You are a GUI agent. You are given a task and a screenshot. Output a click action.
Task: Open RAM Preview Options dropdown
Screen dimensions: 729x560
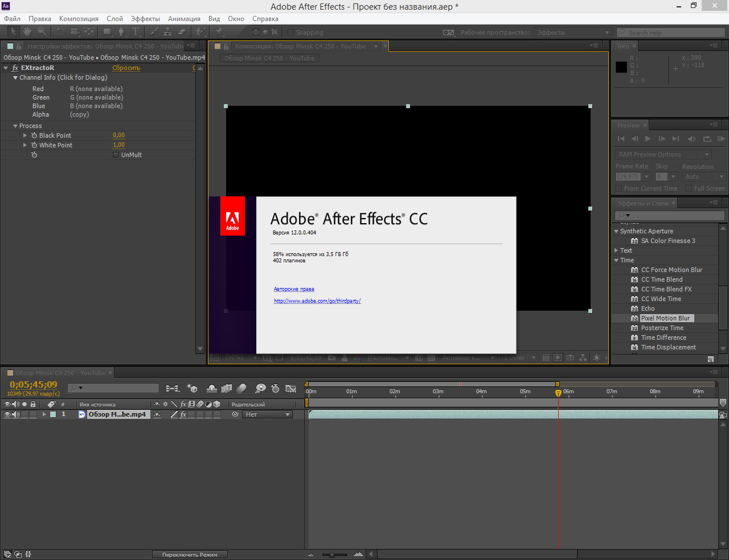tap(664, 154)
